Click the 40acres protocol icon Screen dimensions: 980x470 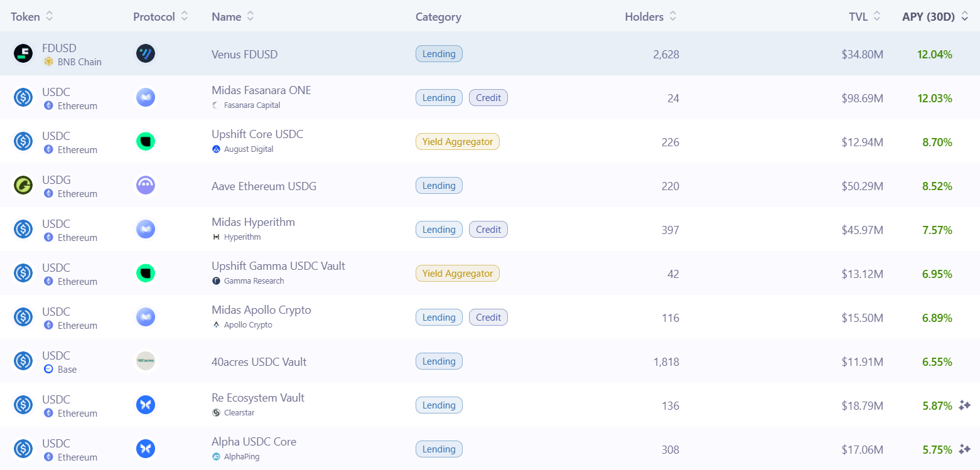(146, 361)
